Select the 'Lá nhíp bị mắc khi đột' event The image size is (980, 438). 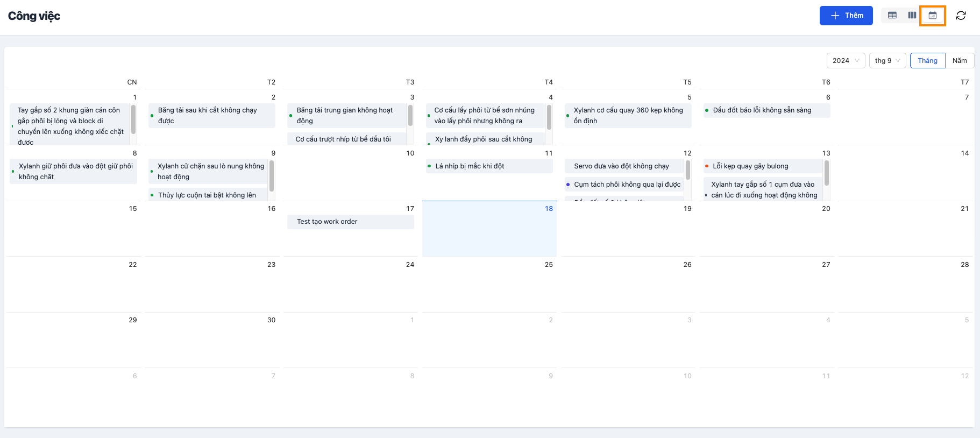489,166
